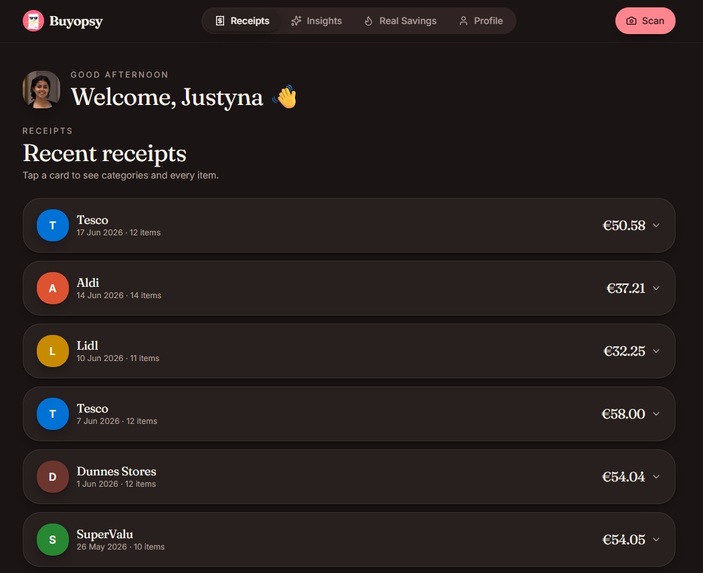
Task: Expand the Aldi €37.21 receipt chevron
Action: click(x=656, y=288)
